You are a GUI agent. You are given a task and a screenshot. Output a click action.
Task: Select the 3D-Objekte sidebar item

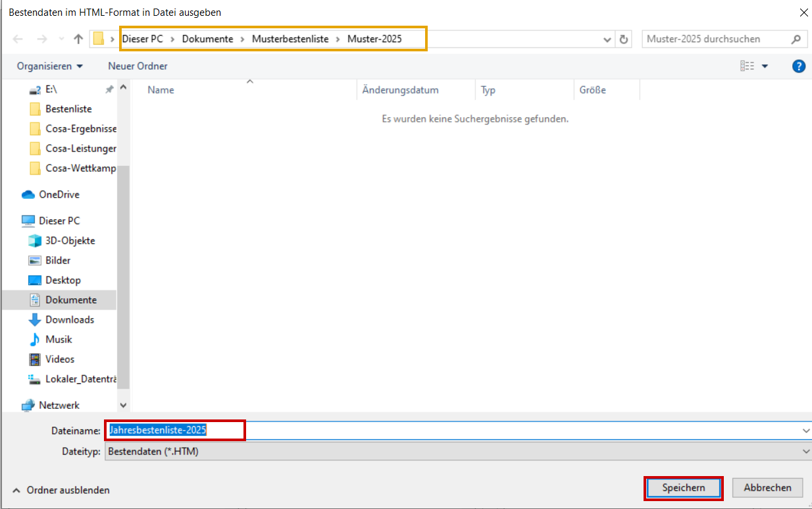(70, 240)
